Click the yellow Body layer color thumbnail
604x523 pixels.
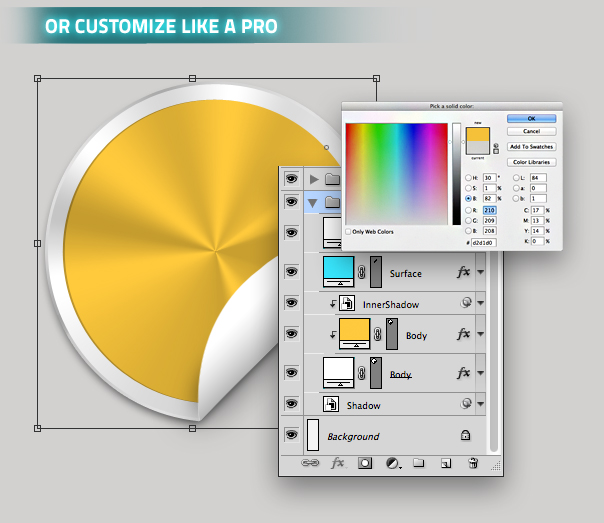pos(355,332)
